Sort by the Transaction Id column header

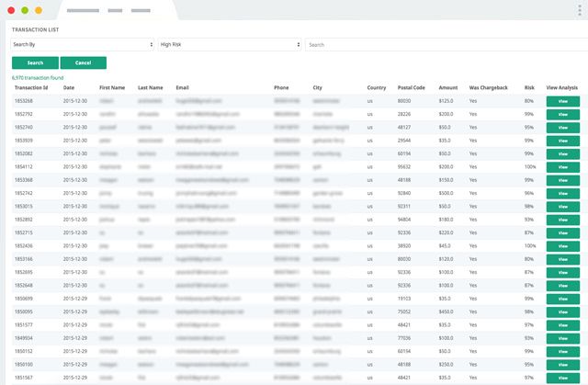click(x=31, y=87)
